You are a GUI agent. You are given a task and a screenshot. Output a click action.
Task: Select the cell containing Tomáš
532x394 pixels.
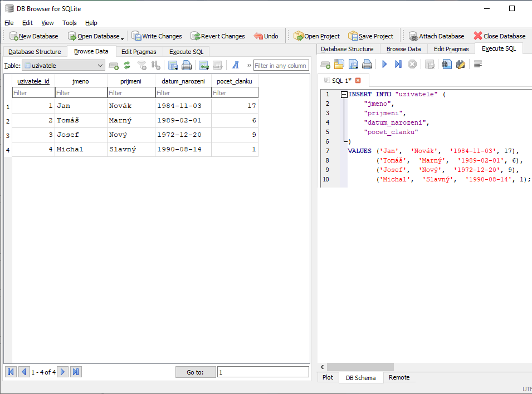(x=81, y=120)
